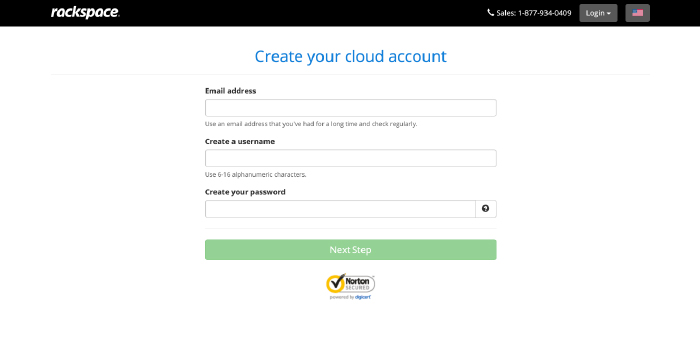Focus the Create your password field

click(x=340, y=209)
